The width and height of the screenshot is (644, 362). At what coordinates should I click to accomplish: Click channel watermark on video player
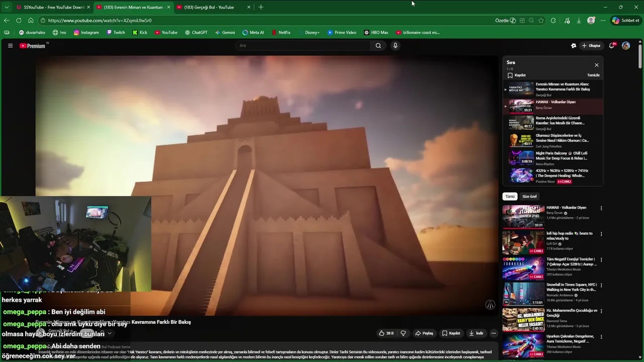[490, 305]
